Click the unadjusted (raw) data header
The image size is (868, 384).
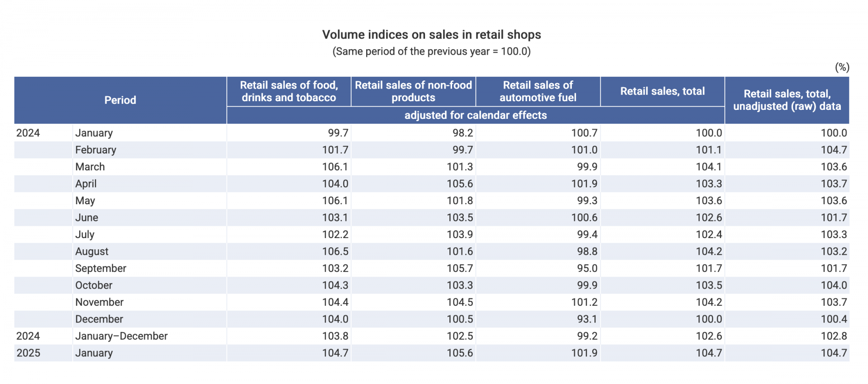pos(787,100)
